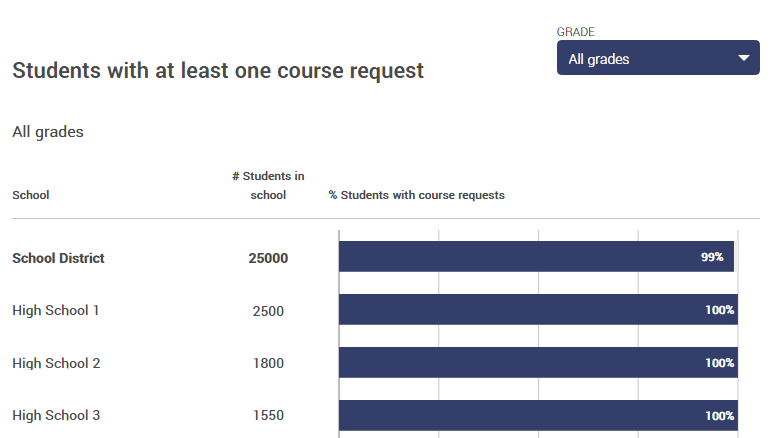Open the High School 3 row label
Screen dimensions: 779x438
pyautogui.click(x=56, y=415)
